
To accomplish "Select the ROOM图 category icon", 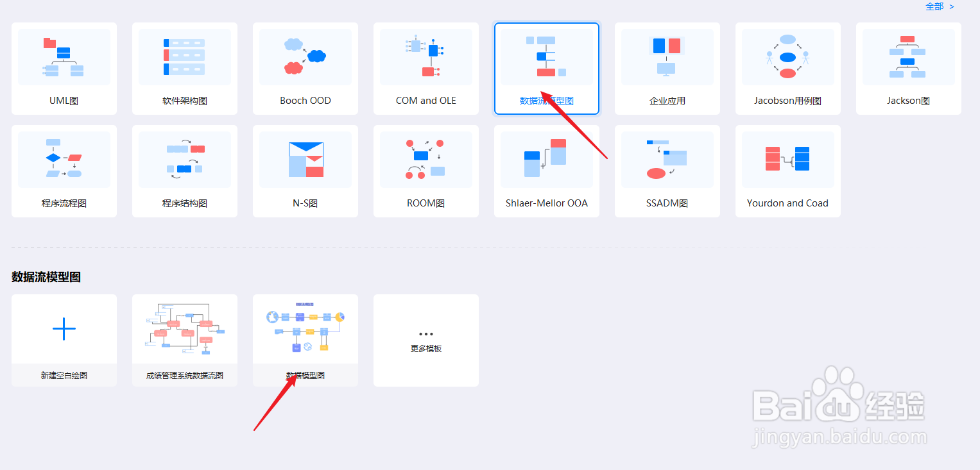I will pyautogui.click(x=426, y=171).
